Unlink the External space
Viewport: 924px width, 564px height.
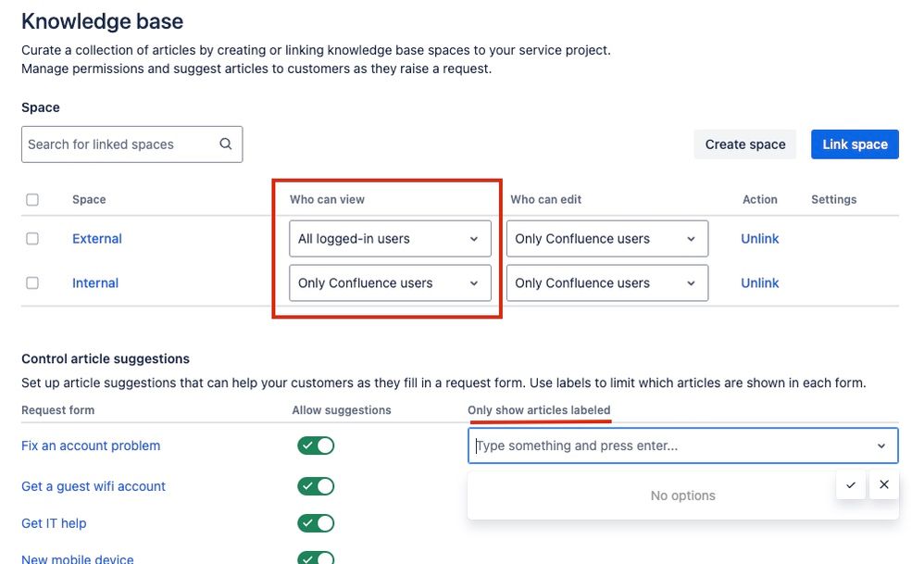759,239
